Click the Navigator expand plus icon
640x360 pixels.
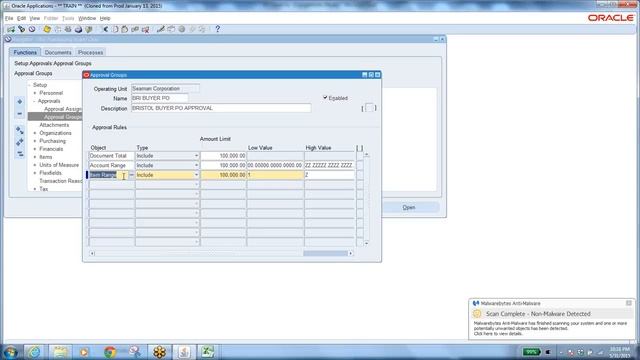20,101
